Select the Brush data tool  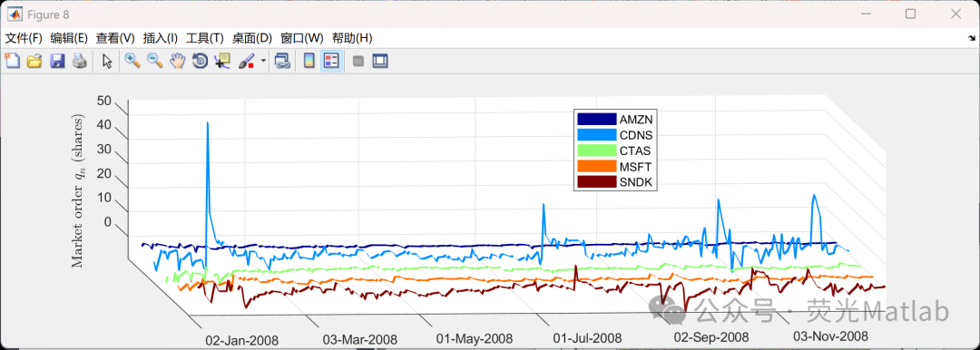pyautogui.click(x=246, y=61)
